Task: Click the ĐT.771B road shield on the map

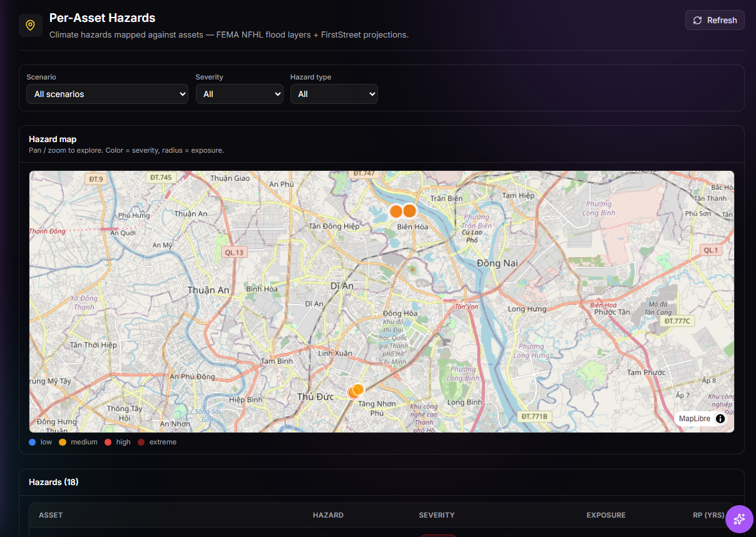Action: (x=534, y=416)
